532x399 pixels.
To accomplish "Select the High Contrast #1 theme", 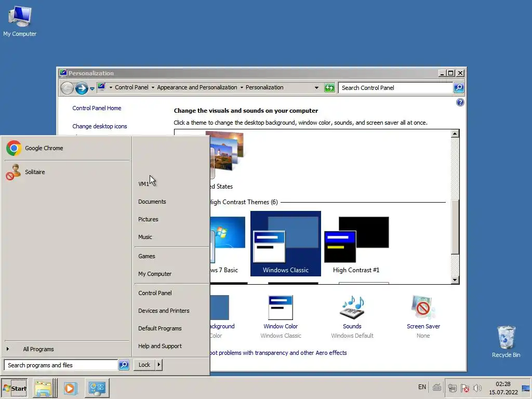I will pos(356,244).
